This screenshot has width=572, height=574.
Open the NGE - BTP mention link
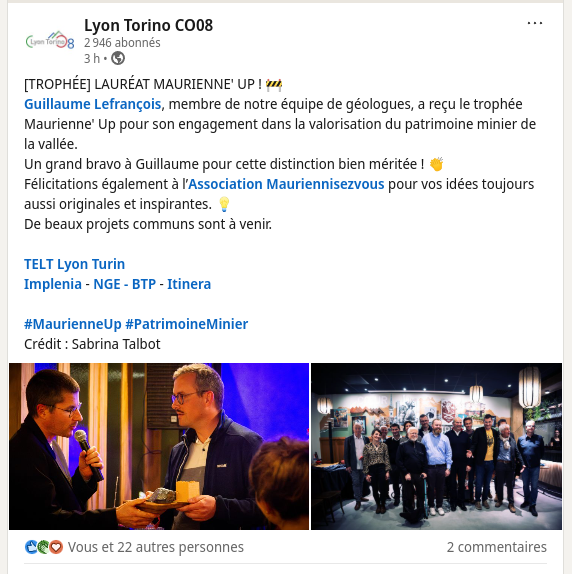[124, 284]
